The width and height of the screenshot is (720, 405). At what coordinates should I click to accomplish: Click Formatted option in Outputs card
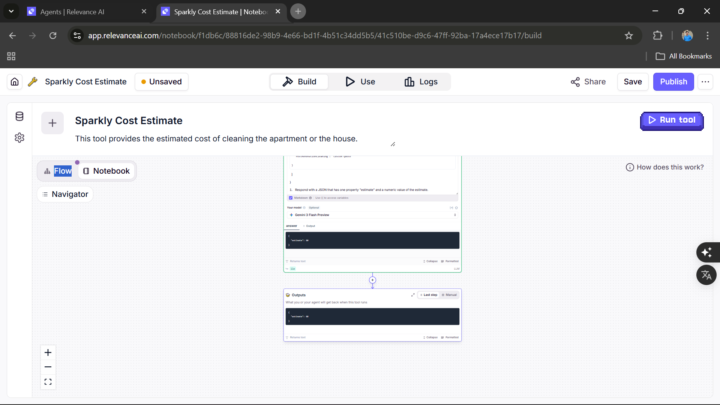click(x=450, y=337)
